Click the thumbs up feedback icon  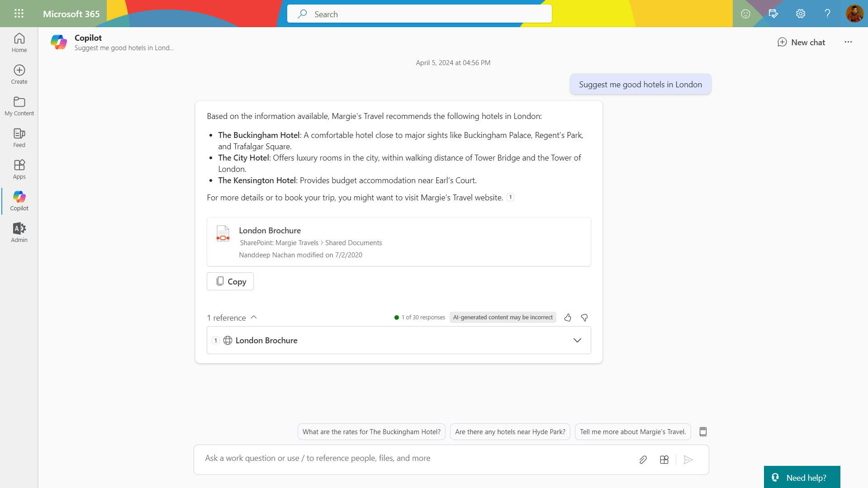[x=568, y=317]
